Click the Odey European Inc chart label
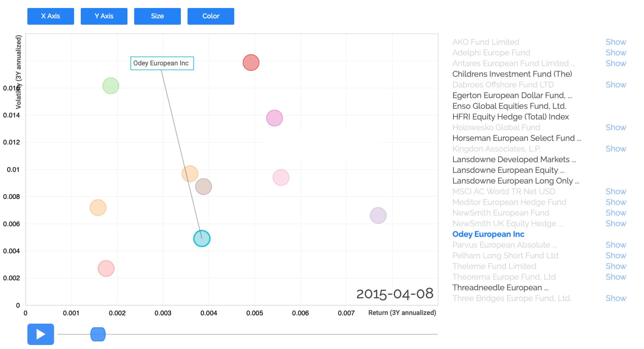The image size is (644, 349). [162, 63]
